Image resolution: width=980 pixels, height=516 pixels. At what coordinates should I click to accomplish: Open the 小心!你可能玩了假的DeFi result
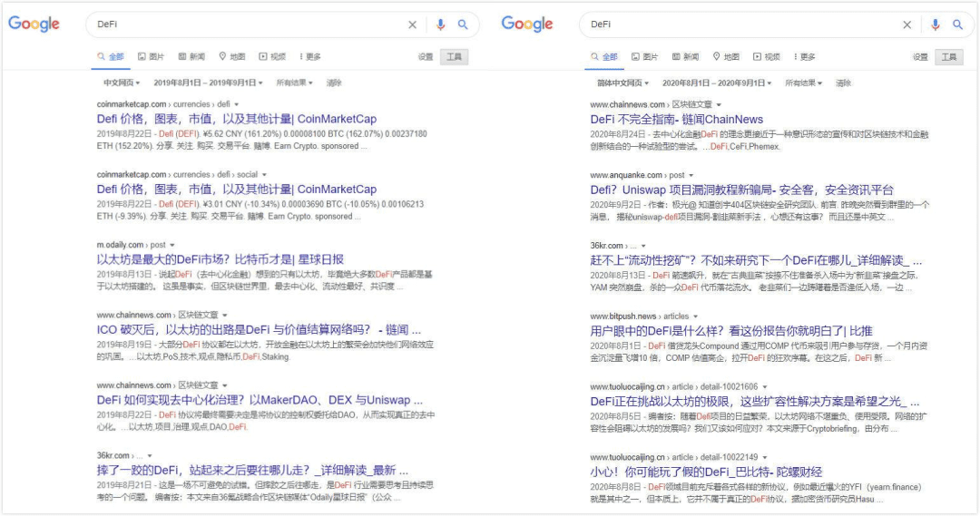pyautogui.click(x=706, y=472)
